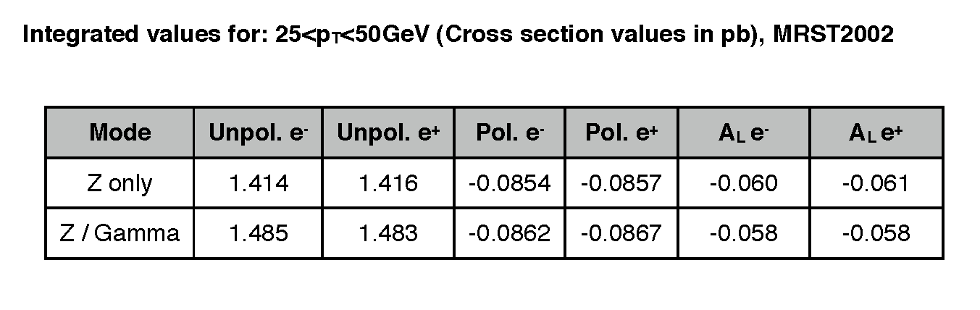
Task: Click the Z only row label
Action: click(x=120, y=183)
